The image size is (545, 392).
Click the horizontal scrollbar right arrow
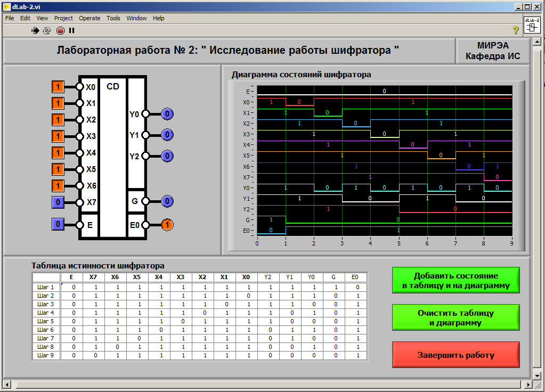(x=529, y=384)
